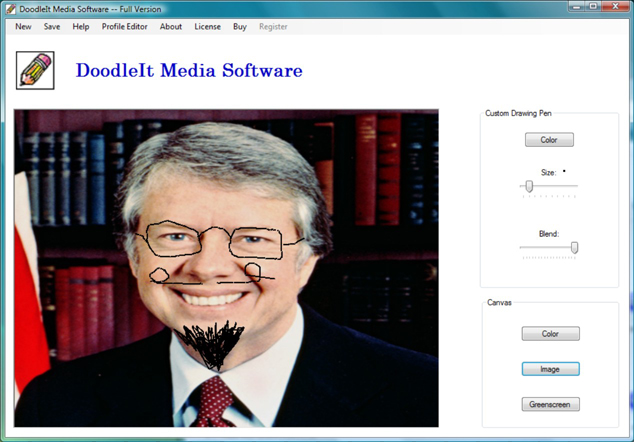The width and height of the screenshot is (634, 442).
Task: Open the Help menu
Action: [80, 27]
